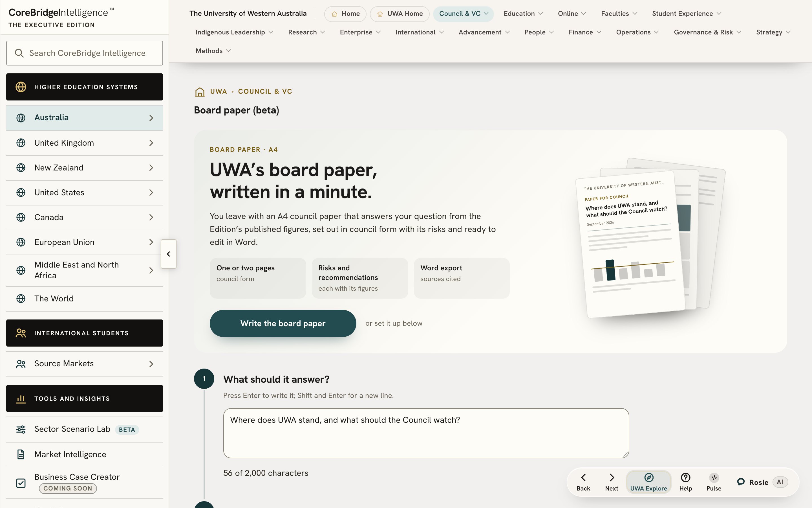Expand the European Union chevron
This screenshot has width=812, height=508.
(151, 242)
